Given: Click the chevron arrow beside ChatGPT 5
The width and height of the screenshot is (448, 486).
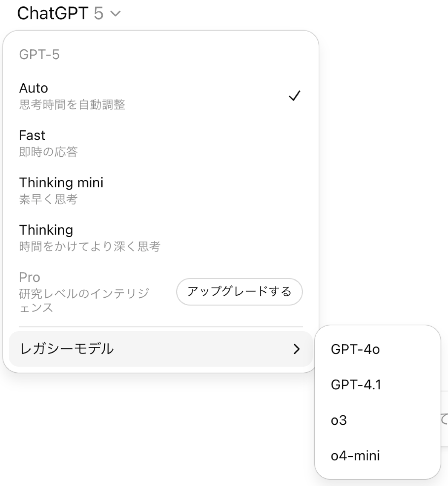Looking at the screenshot, I should pos(116,14).
